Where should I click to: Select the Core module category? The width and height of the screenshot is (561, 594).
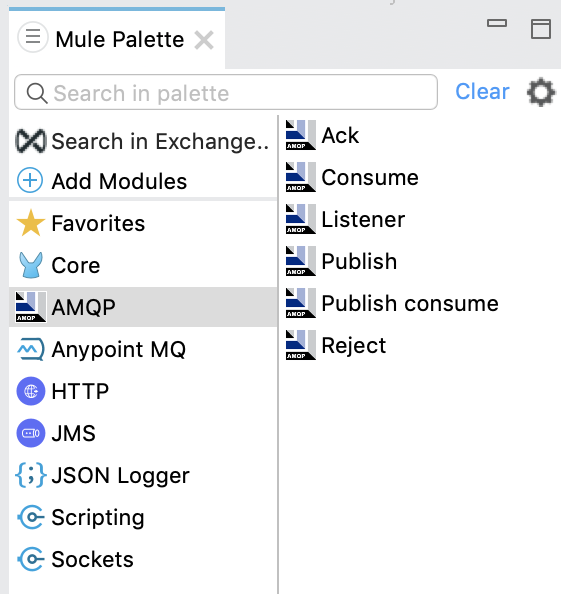[x=143, y=265]
